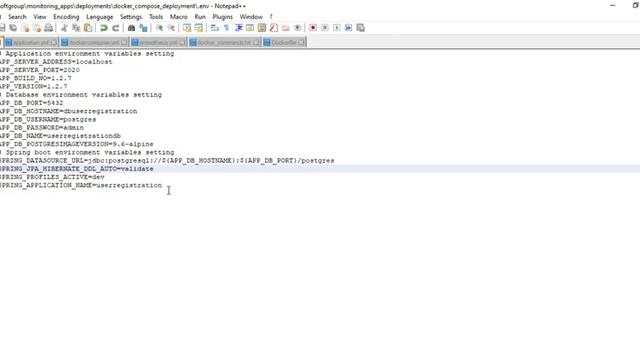The image size is (640, 360).
Task: Open the Search menu
Action: [x=17, y=17]
